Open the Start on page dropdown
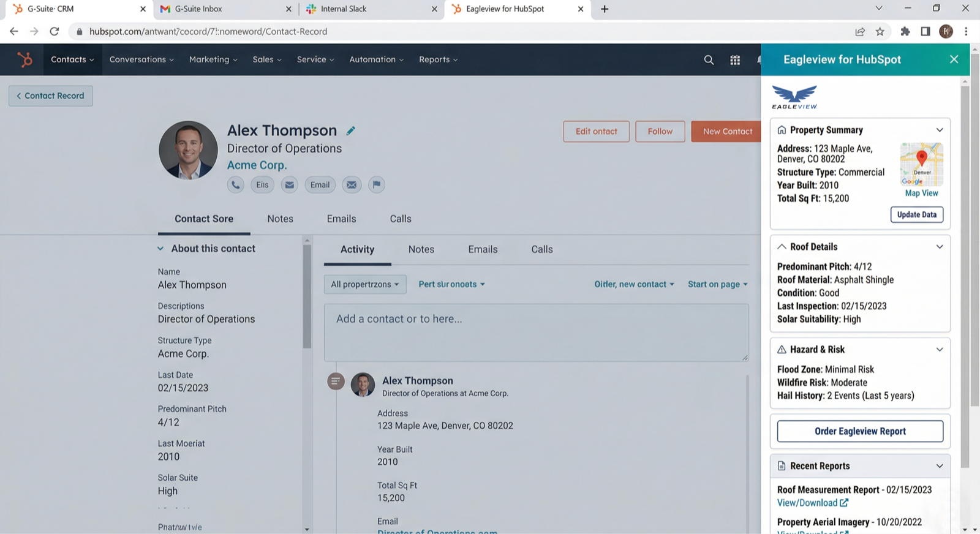This screenshot has width=980, height=534. [x=717, y=284]
